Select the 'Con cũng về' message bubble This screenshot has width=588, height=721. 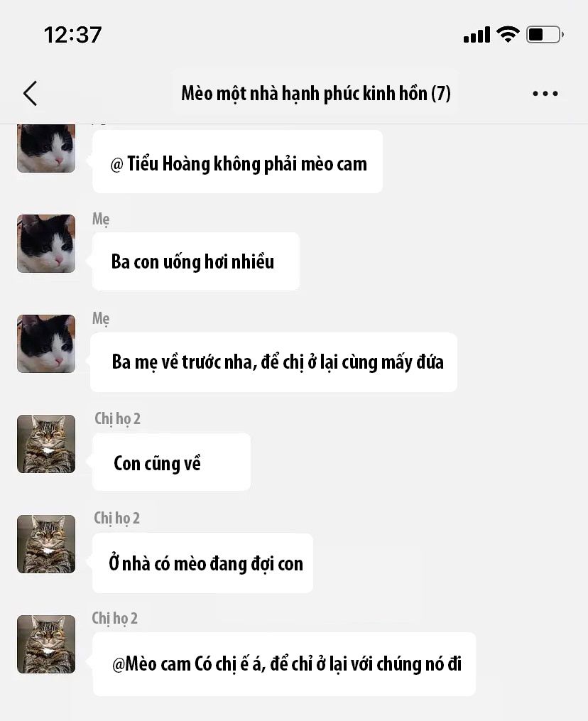pyautogui.click(x=171, y=462)
